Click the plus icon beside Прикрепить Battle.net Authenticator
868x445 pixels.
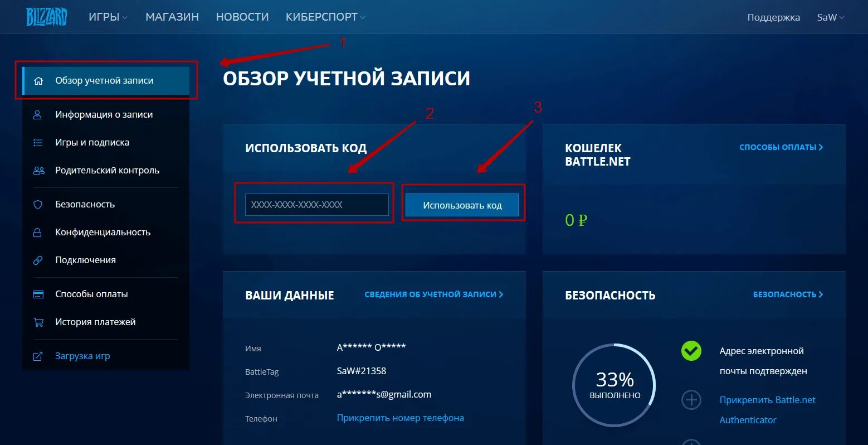(691, 400)
